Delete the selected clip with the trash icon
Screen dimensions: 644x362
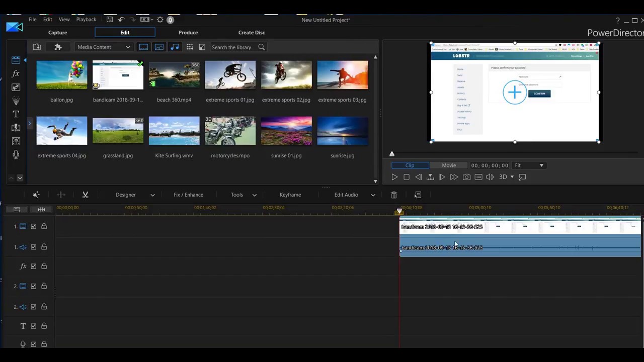click(x=394, y=195)
